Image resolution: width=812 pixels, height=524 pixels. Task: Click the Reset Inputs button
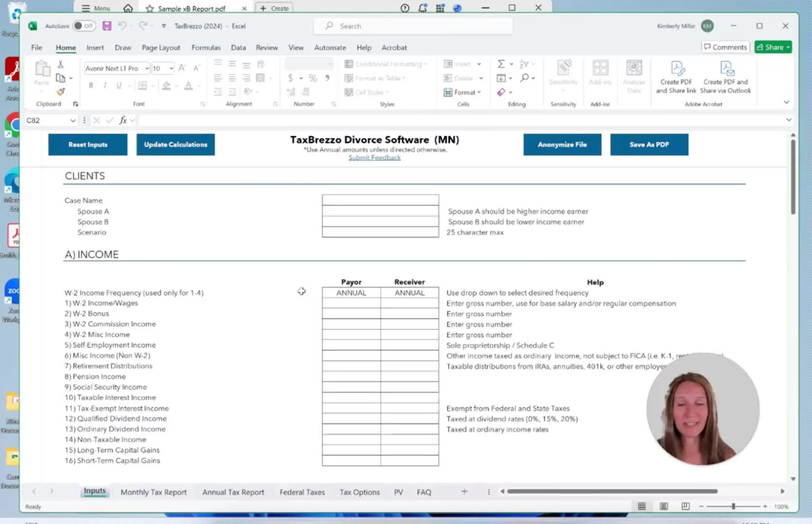(x=88, y=145)
